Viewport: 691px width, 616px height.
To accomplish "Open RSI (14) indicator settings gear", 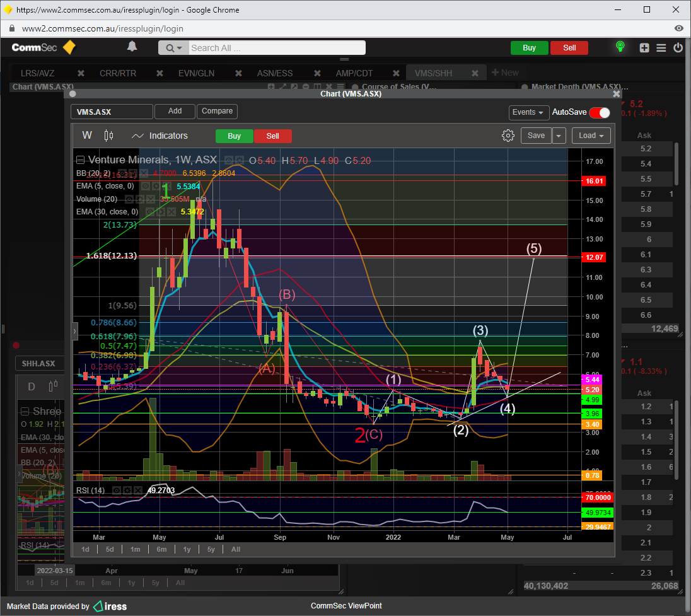I will [x=127, y=491].
